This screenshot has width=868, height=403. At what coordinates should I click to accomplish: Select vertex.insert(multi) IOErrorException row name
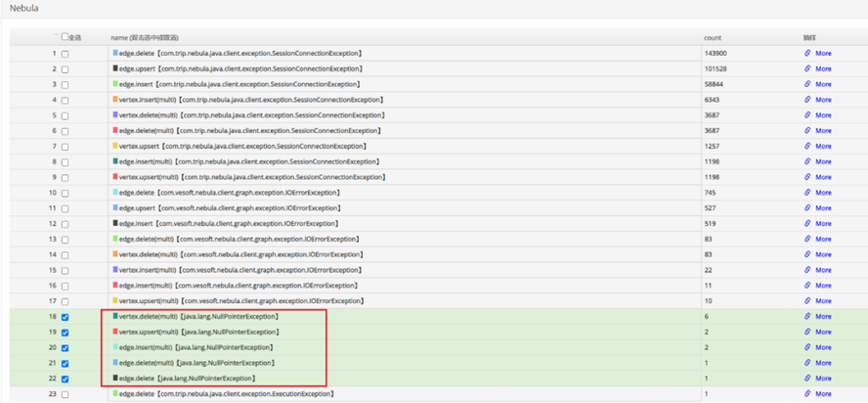tap(241, 270)
